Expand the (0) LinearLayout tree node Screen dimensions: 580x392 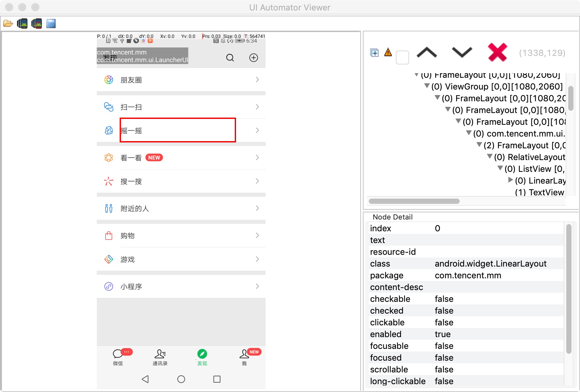510,180
